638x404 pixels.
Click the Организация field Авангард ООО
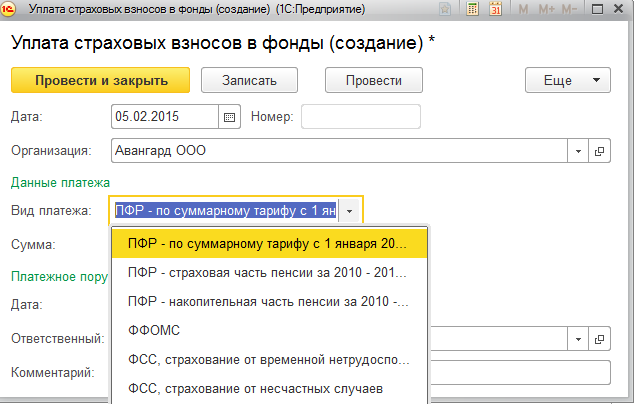pyautogui.click(x=339, y=151)
